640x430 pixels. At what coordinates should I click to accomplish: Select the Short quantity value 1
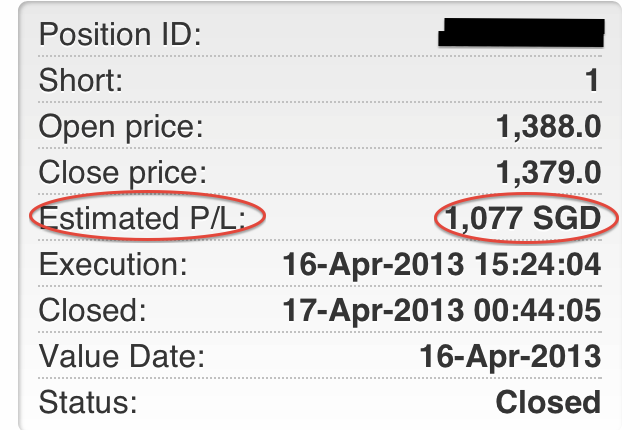click(593, 81)
